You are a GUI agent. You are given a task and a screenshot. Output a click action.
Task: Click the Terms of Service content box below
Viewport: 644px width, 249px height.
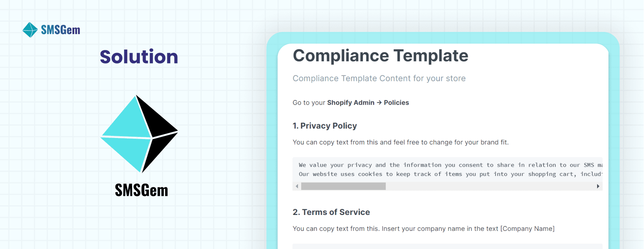pos(426,247)
